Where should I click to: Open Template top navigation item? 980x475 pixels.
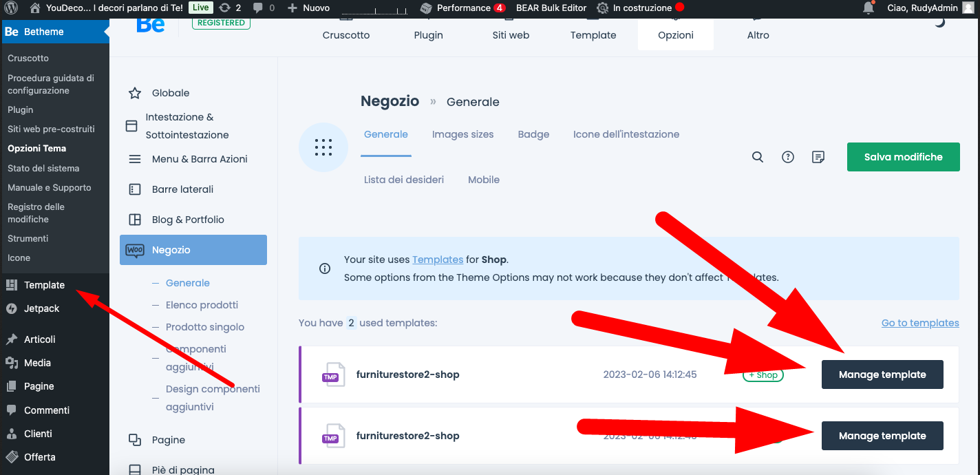[x=593, y=34]
